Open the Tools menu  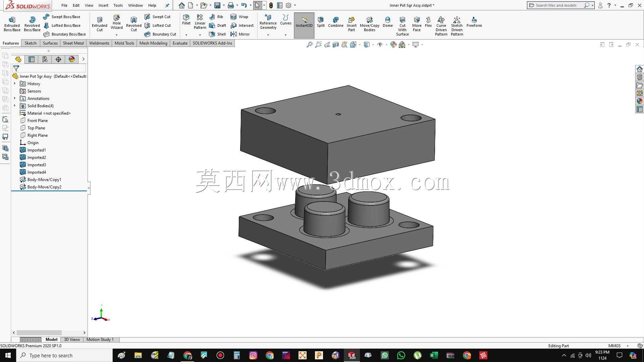pyautogui.click(x=118, y=5)
